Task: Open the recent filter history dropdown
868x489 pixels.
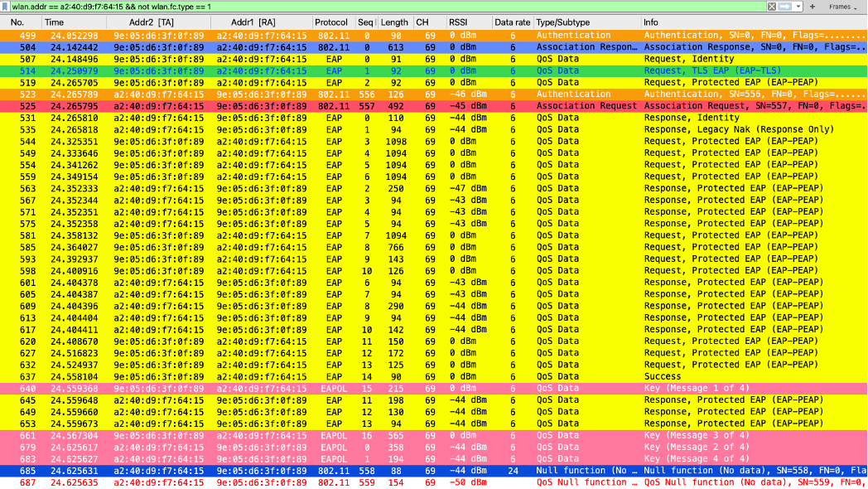Action: point(799,7)
